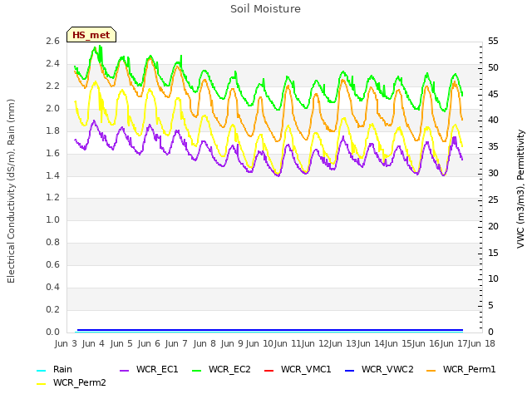Screen dimensions: 532x399
Task: Click the Jun 8 x-axis label
Action: [x=204, y=343]
